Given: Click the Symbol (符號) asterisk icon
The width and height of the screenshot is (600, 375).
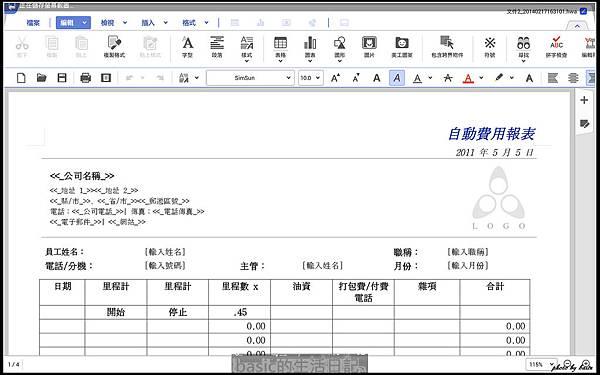Looking at the screenshot, I should [490, 43].
